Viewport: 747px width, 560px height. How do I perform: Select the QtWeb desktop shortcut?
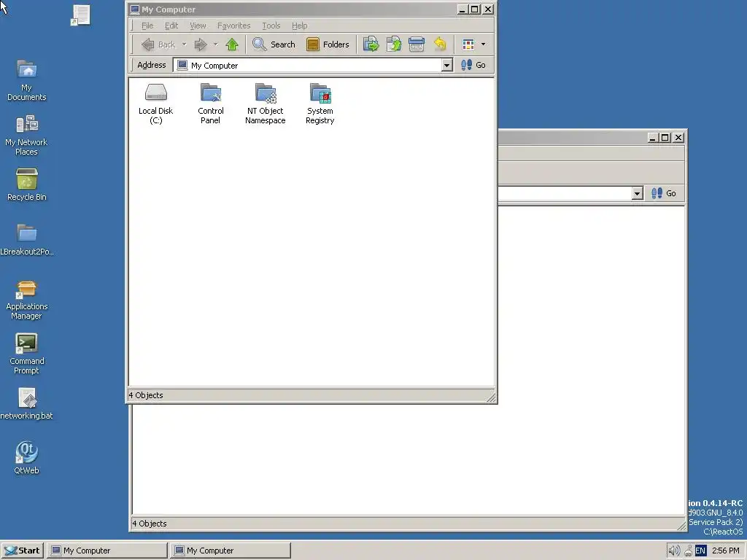click(27, 458)
